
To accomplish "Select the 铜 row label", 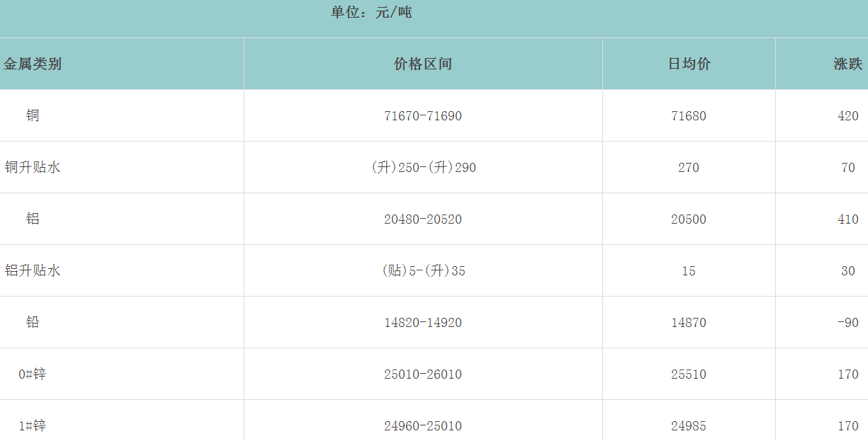I will coord(33,115).
